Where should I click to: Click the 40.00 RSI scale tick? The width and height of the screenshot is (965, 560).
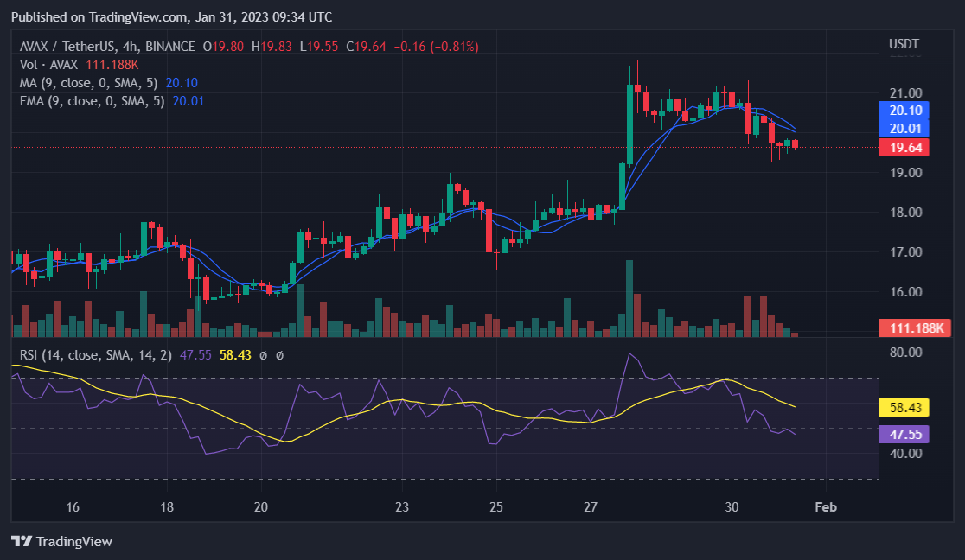pyautogui.click(x=906, y=454)
